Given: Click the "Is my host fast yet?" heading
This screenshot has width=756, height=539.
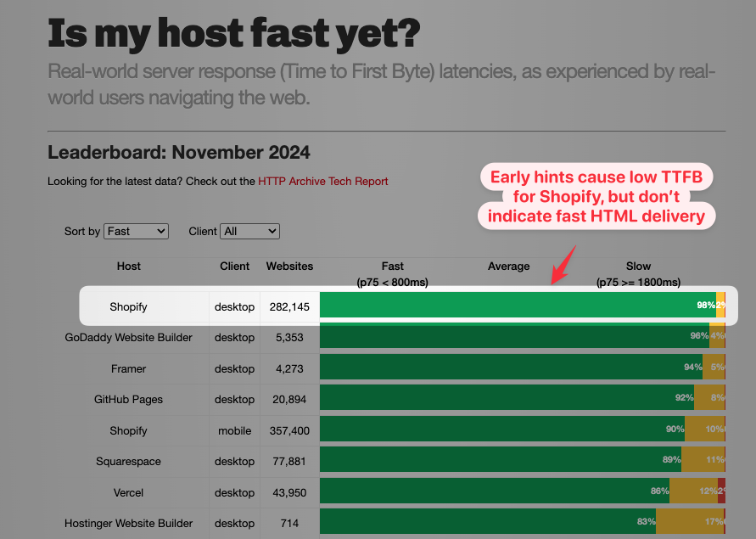Looking at the screenshot, I should coord(234,33).
